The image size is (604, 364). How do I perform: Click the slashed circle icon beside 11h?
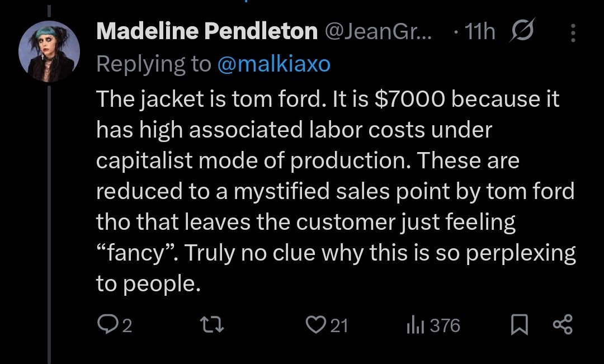click(x=522, y=31)
